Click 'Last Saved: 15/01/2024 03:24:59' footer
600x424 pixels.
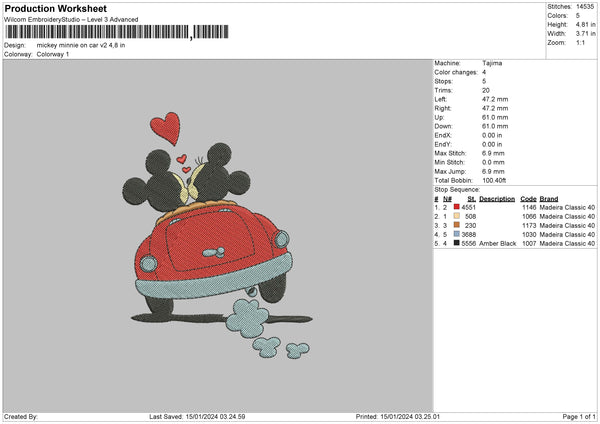tap(197, 417)
